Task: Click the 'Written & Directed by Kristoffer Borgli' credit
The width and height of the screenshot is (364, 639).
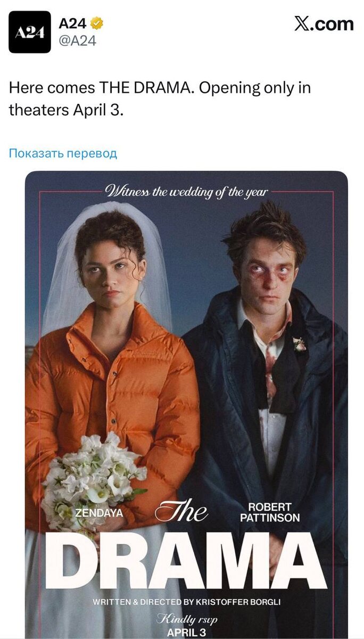Action: pos(186,602)
